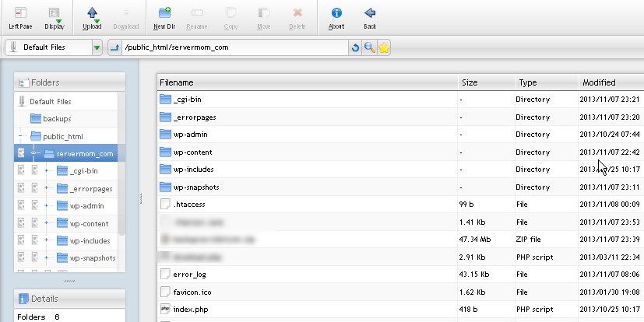The width and height of the screenshot is (644, 322).
Task: Expand the wp-admin folder in tree
Action: click(47, 205)
